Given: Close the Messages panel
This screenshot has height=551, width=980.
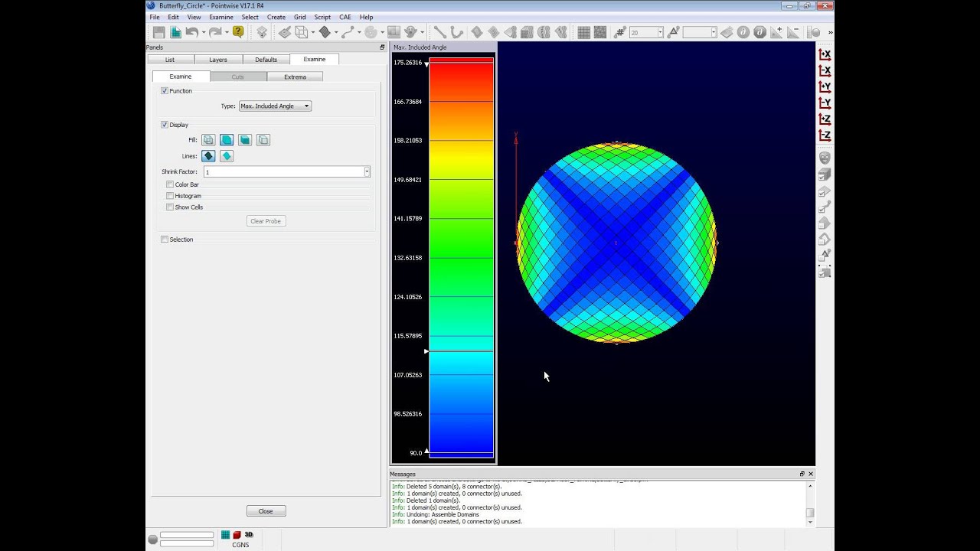Looking at the screenshot, I should click(811, 474).
